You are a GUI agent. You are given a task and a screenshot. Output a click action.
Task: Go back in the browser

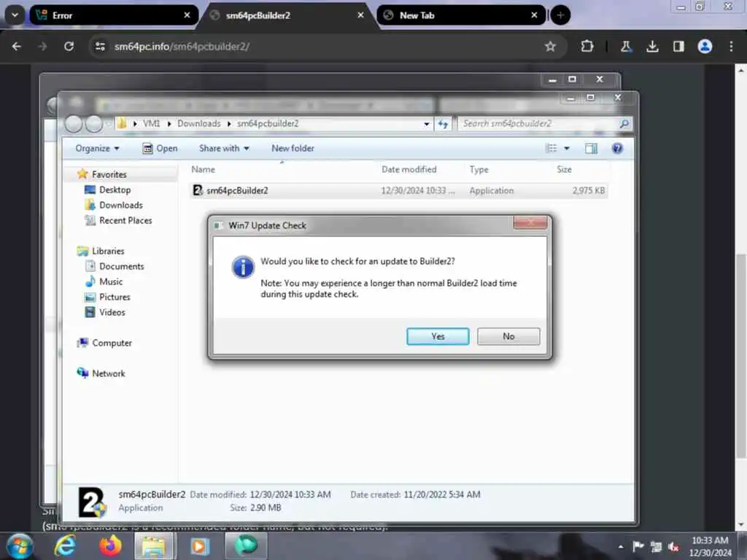click(17, 46)
